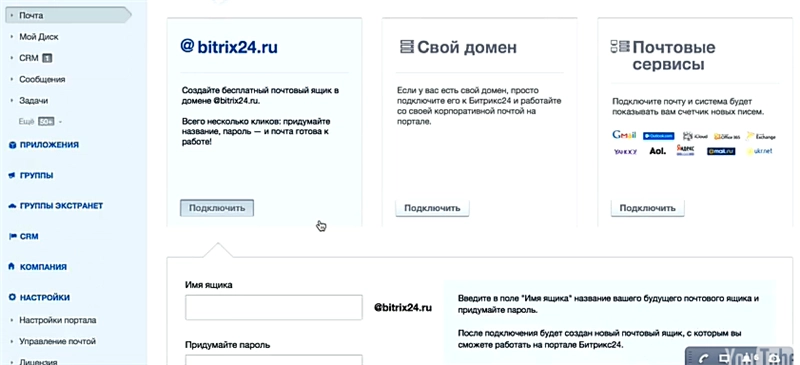
Task: Click the gear icon next to НАСТРОЙКИ
Action: tap(12, 298)
